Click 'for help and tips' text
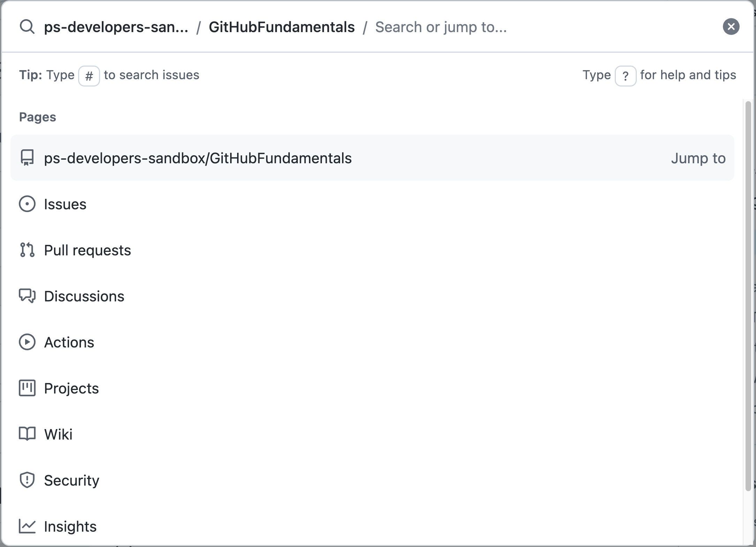756x547 pixels. point(688,75)
